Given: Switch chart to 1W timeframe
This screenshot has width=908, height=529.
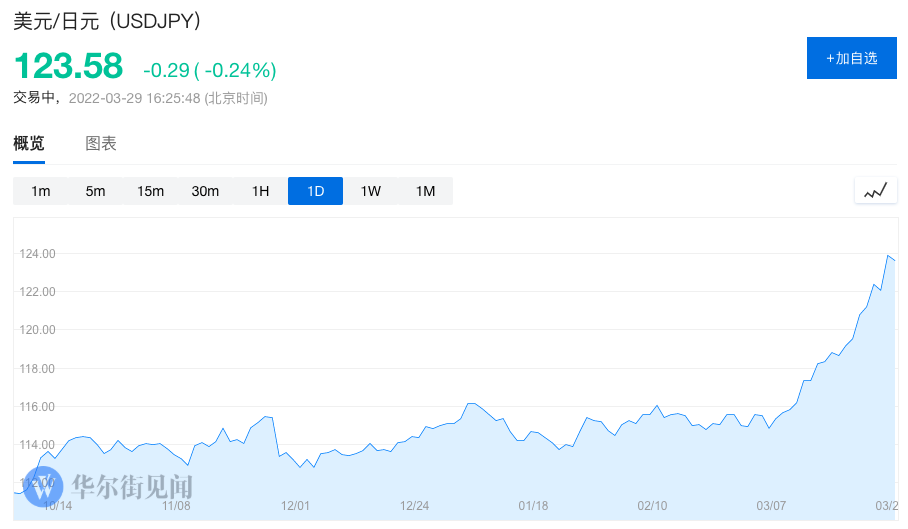Looking at the screenshot, I should [x=371, y=191].
